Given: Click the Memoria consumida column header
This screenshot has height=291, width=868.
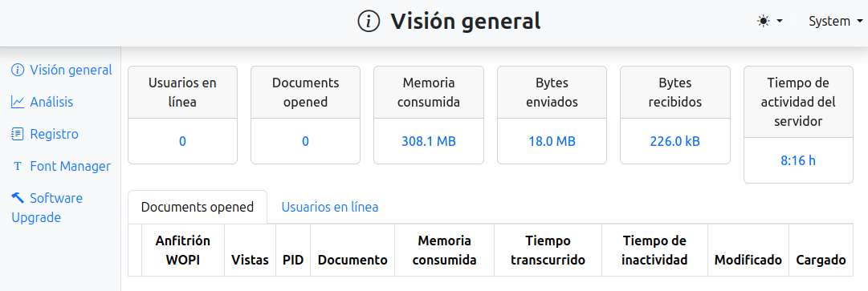Looking at the screenshot, I should (445, 250).
